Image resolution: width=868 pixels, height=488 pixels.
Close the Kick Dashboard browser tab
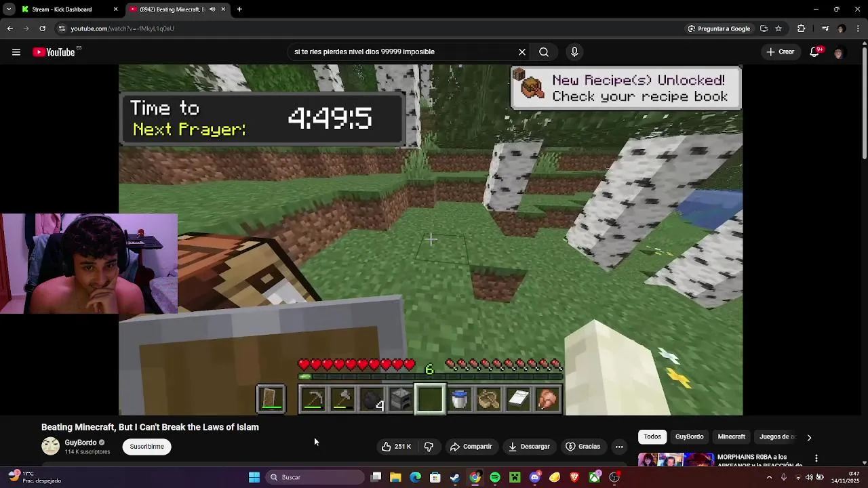click(x=115, y=9)
